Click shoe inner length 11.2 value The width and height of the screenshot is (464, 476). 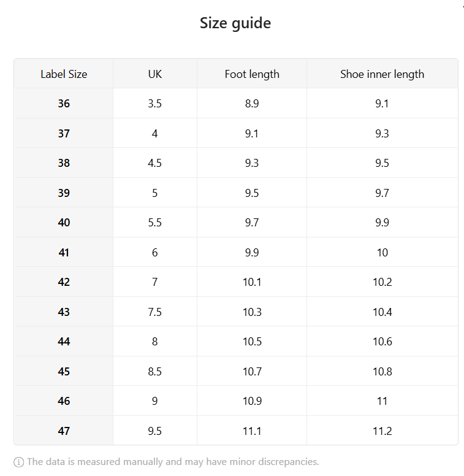point(382,431)
